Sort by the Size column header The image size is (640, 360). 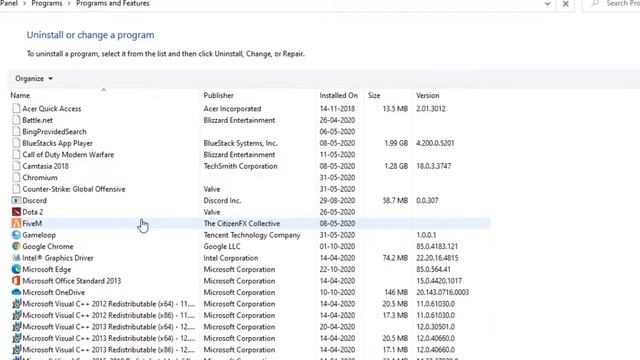pyautogui.click(x=374, y=95)
